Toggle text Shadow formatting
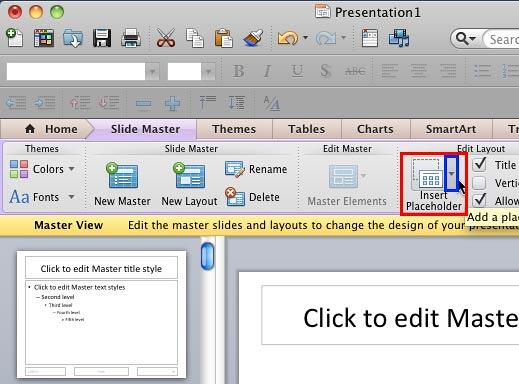519x384 pixels. [x=325, y=71]
